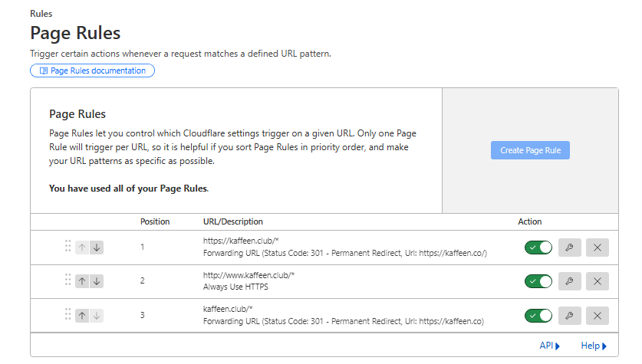Screen dimensions: 642x364
Task: Delete rule 1 with the X button
Action: [598, 248]
